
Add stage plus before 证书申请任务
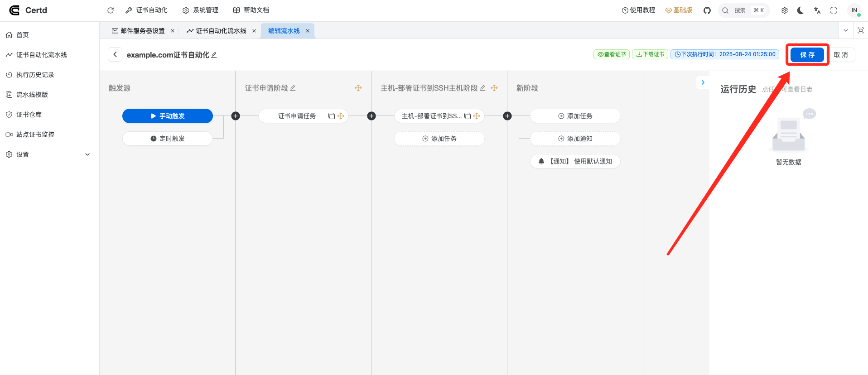pyautogui.click(x=236, y=116)
